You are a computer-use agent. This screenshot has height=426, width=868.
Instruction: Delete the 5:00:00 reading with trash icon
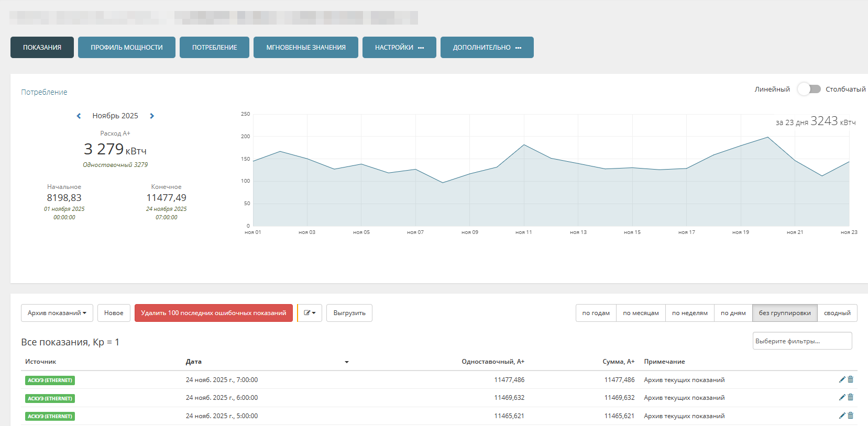pyautogui.click(x=850, y=416)
